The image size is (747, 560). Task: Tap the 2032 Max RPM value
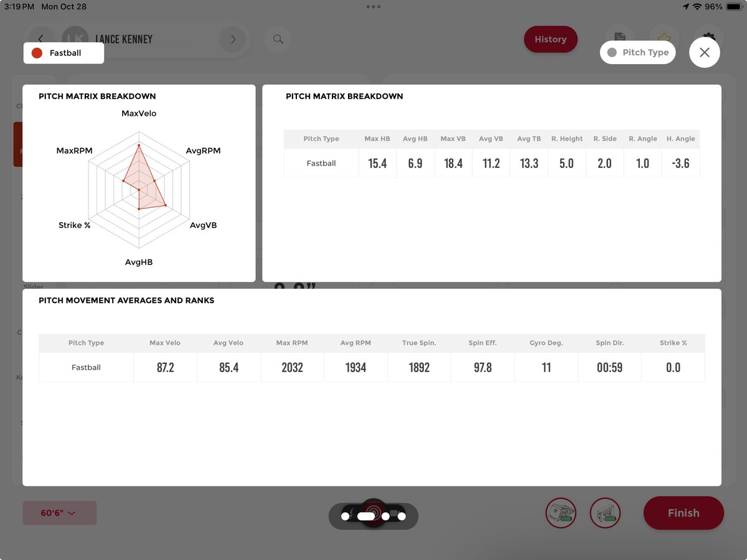coord(292,367)
